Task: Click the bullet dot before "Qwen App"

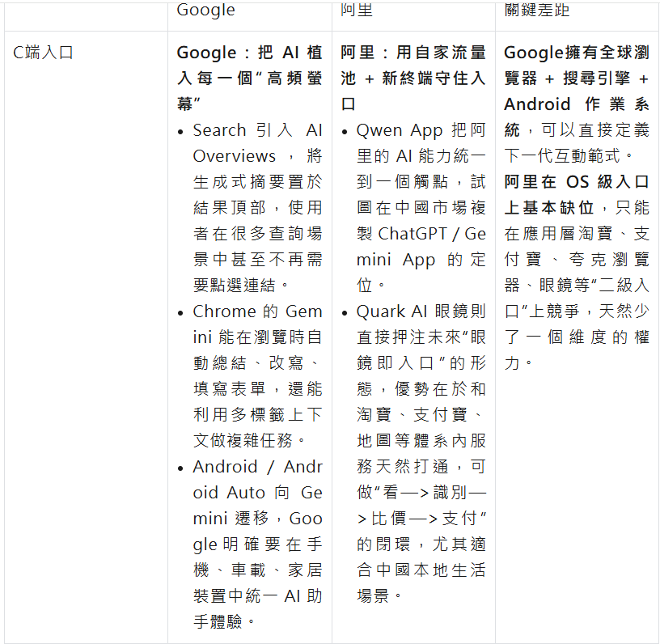Action: tap(345, 131)
